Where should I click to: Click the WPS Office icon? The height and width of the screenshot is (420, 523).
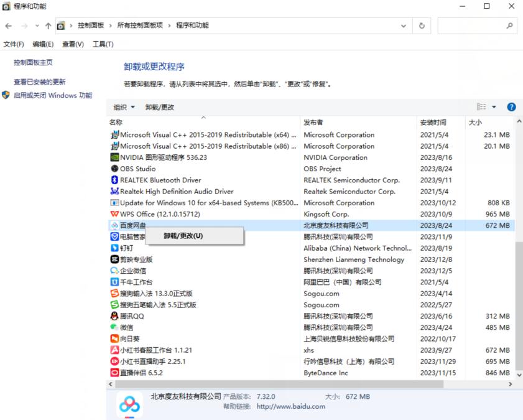click(x=114, y=214)
